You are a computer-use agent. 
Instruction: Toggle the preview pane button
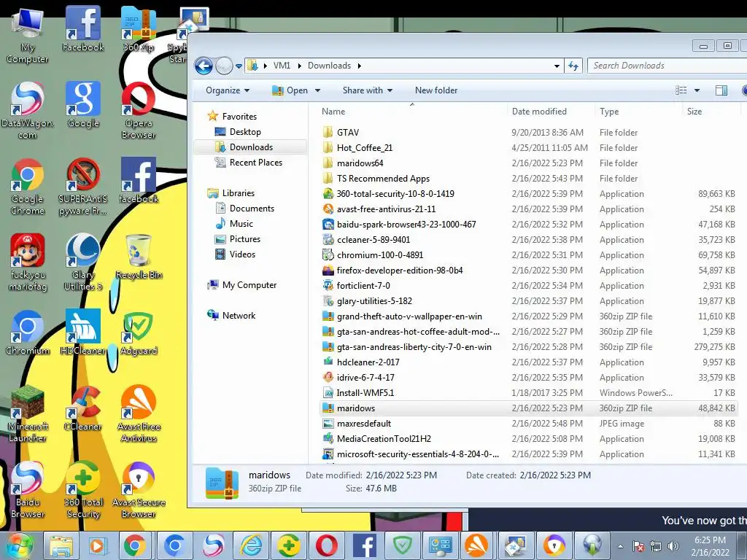(721, 90)
